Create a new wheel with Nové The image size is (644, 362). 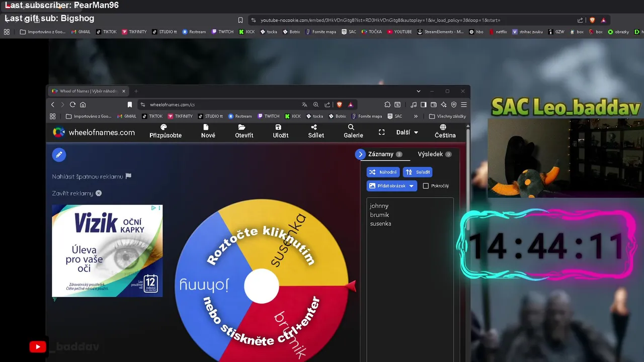(x=208, y=131)
